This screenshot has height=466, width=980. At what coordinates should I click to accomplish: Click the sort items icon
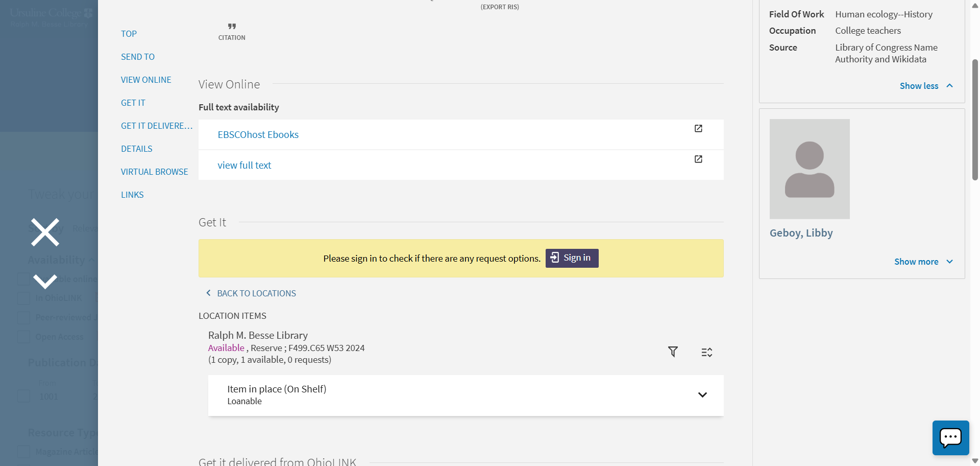(x=706, y=352)
